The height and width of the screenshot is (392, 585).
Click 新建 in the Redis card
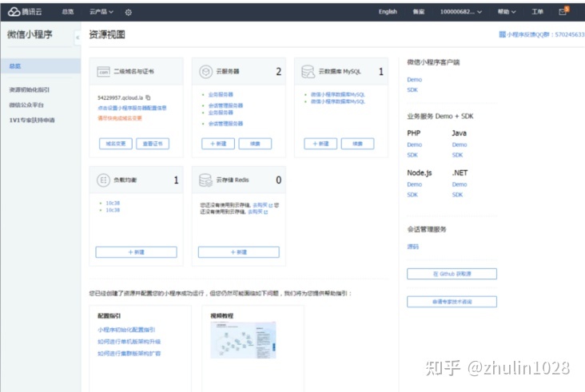tap(239, 252)
